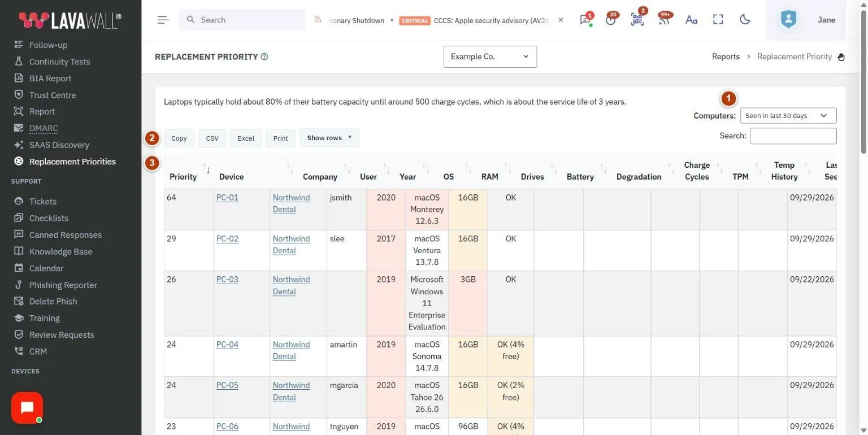
Task: Toggle the hamburger sidebar menu icon
Action: point(163,20)
